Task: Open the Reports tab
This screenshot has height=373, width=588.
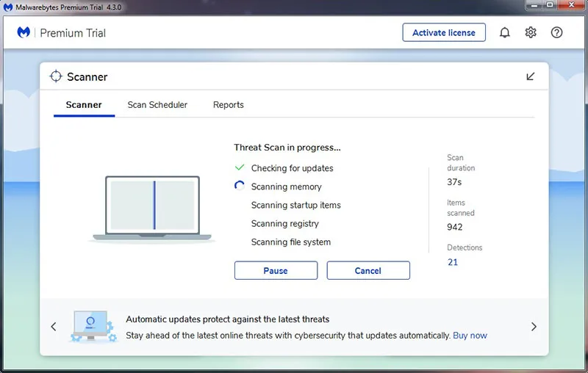Action: (229, 105)
